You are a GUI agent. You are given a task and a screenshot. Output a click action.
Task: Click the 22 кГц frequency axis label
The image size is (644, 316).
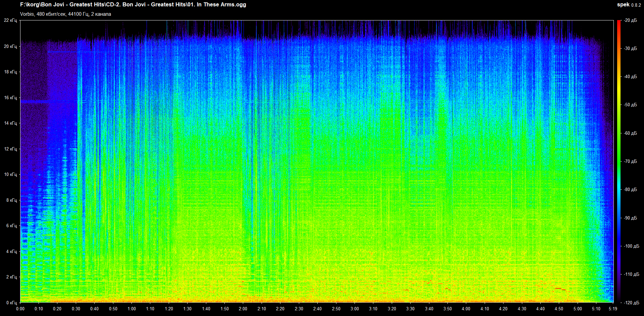coord(10,20)
